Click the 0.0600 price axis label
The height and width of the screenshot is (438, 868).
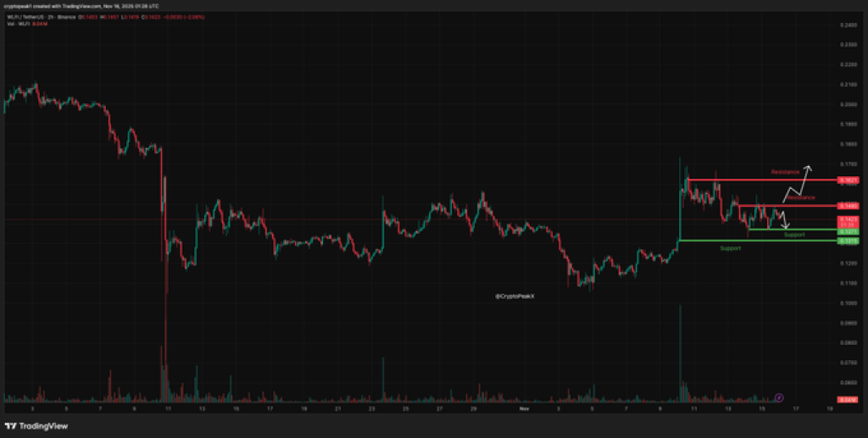[848, 382]
